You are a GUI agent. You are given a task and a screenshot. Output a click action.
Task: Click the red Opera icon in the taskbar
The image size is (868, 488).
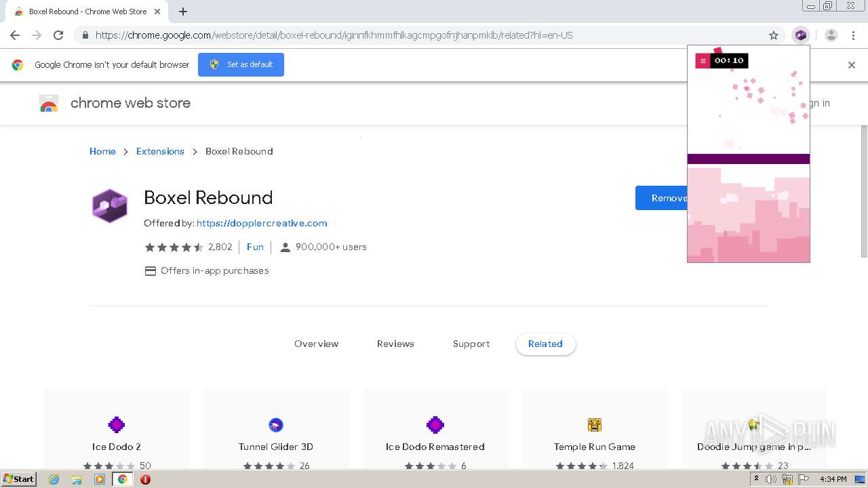coord(145,479)
